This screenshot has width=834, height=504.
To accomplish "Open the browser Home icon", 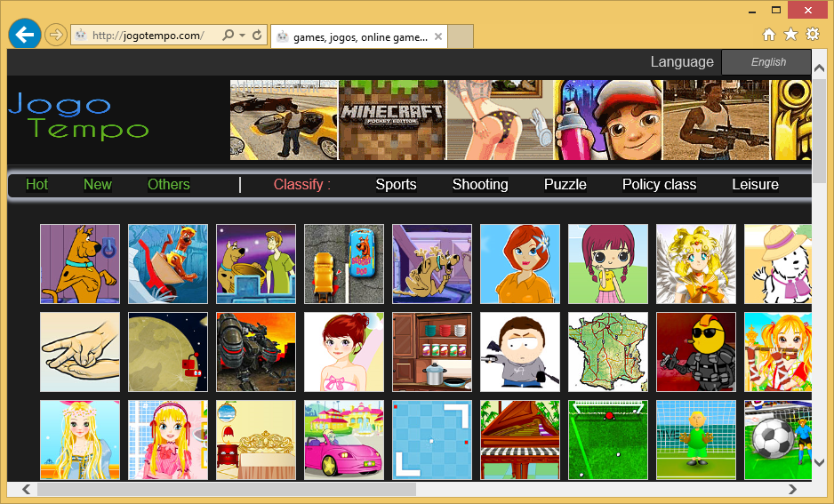I will pyautogui.click(x=770, y=34).
